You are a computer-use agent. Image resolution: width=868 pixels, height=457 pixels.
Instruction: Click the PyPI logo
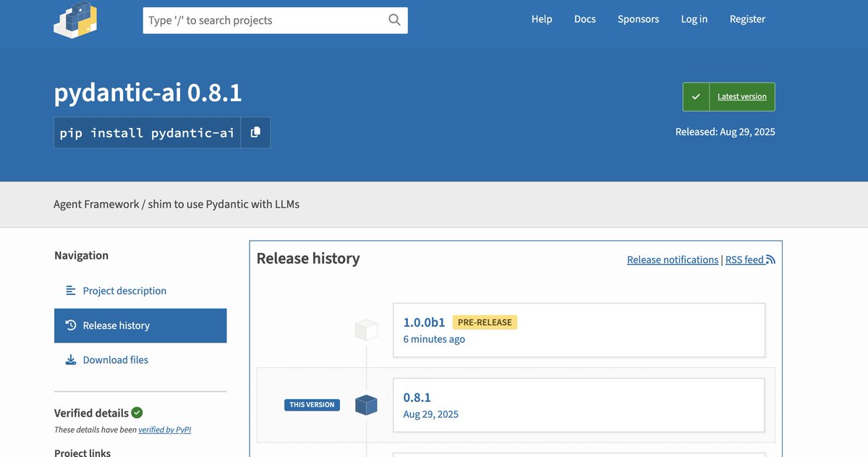(75, 20)
